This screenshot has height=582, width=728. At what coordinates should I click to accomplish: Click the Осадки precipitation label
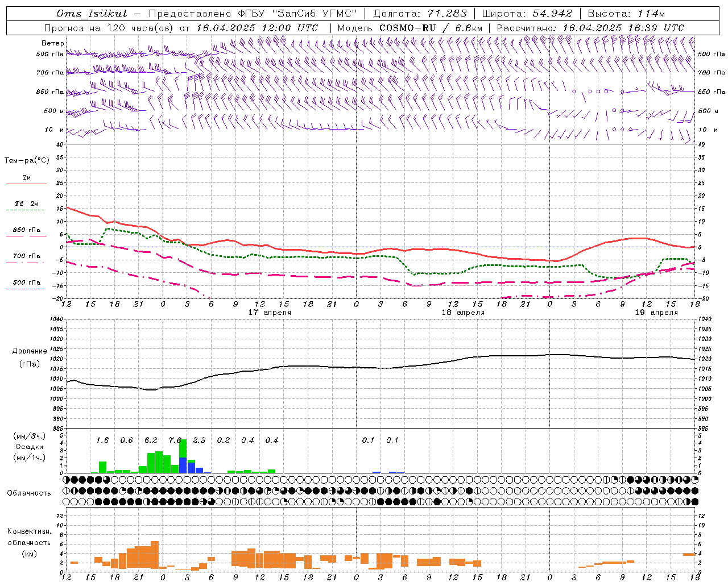tap(30, 447)
